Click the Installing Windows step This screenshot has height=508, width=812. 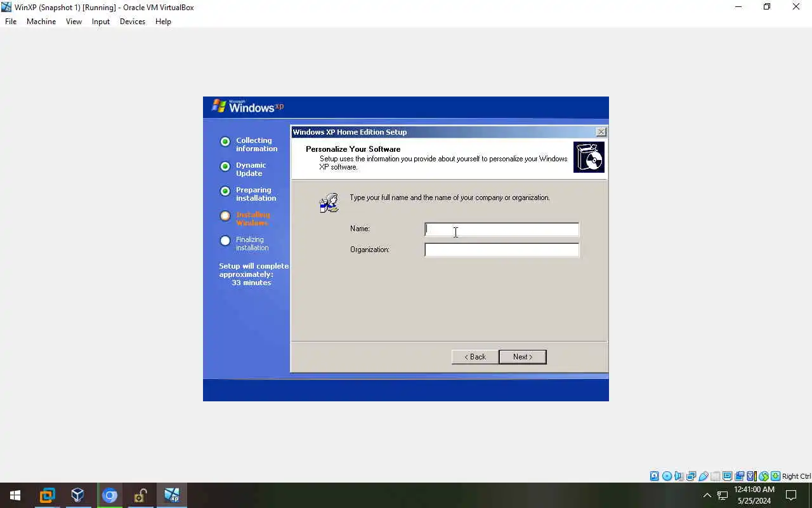click(245, 219)
